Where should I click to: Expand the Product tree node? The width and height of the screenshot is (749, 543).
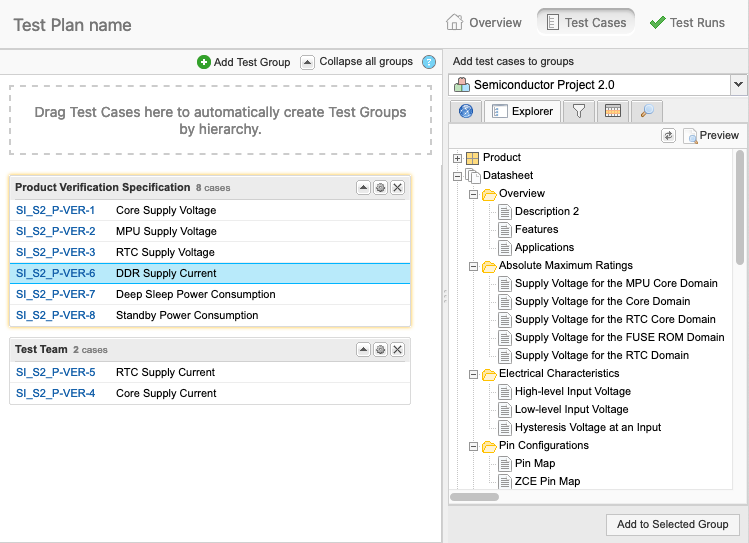click(458, 158)
